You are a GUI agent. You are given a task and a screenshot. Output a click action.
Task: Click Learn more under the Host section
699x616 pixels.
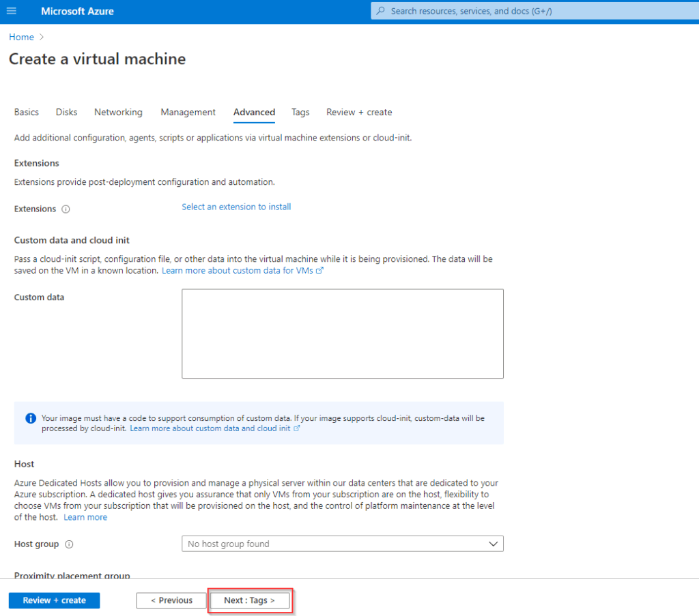(85, 517)
